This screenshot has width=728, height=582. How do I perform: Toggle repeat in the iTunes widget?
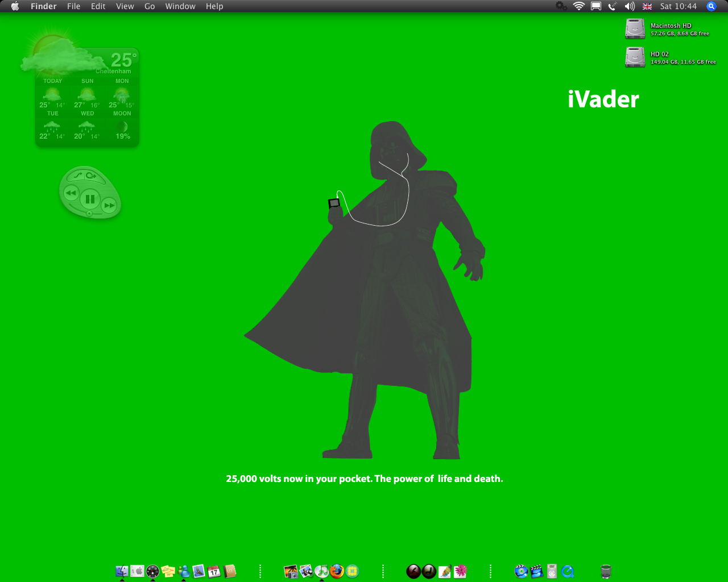pos(92,176)
